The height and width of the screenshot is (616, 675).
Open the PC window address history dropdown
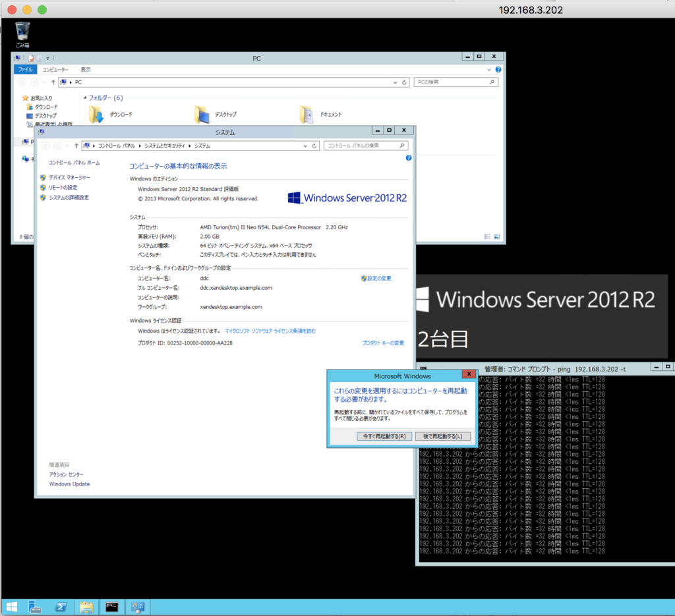(395, 82)
